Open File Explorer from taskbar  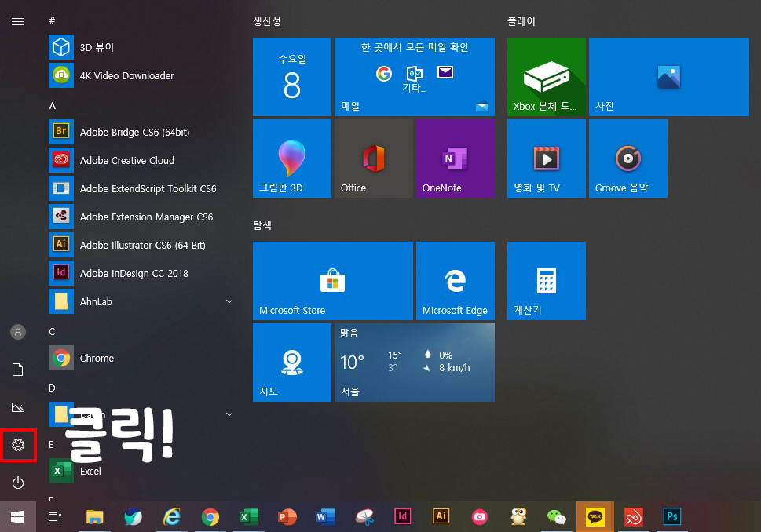(95, 517)
